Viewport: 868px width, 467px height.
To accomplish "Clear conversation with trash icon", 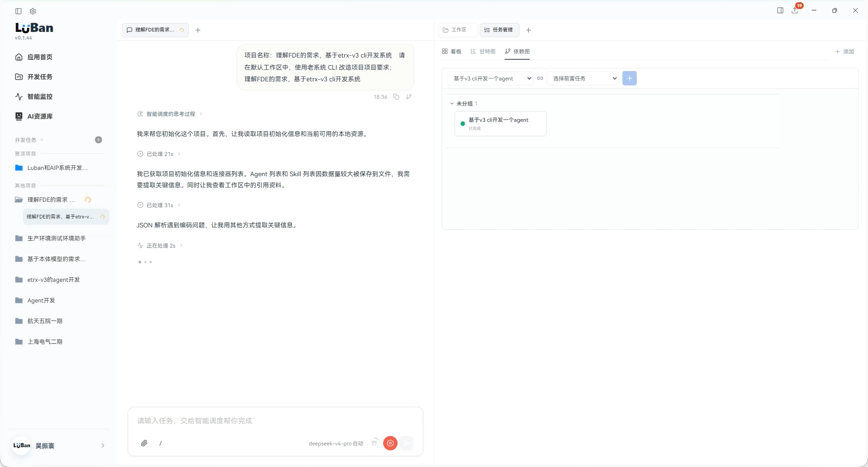I will tap(374, 443).
